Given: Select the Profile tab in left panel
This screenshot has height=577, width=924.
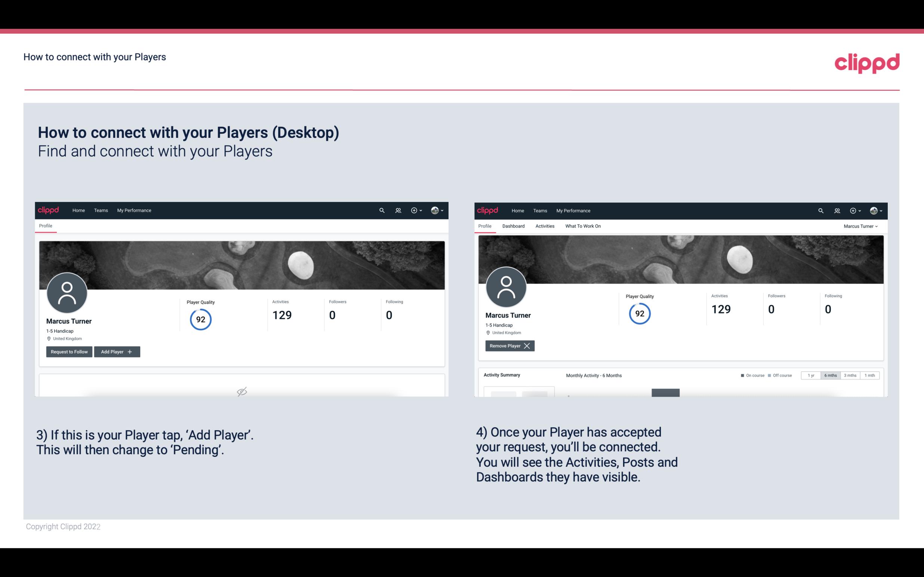Looking at the screenshot, I should [45, 225].
